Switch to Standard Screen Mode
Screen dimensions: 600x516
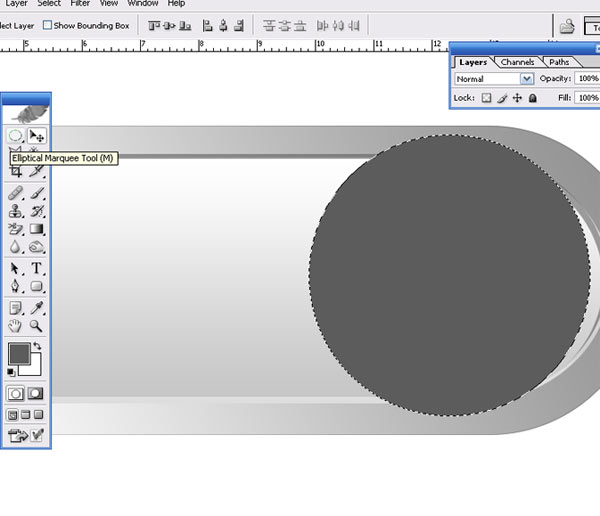click(13, 415)
